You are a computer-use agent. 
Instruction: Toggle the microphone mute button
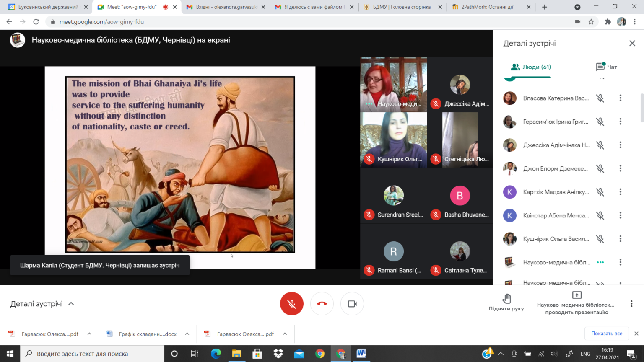291,304
